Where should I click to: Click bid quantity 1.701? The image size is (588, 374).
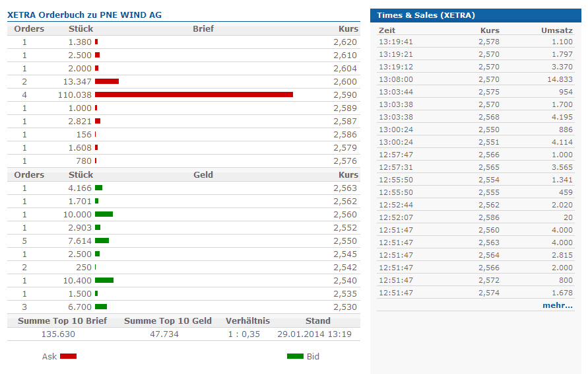pos(80,202)
